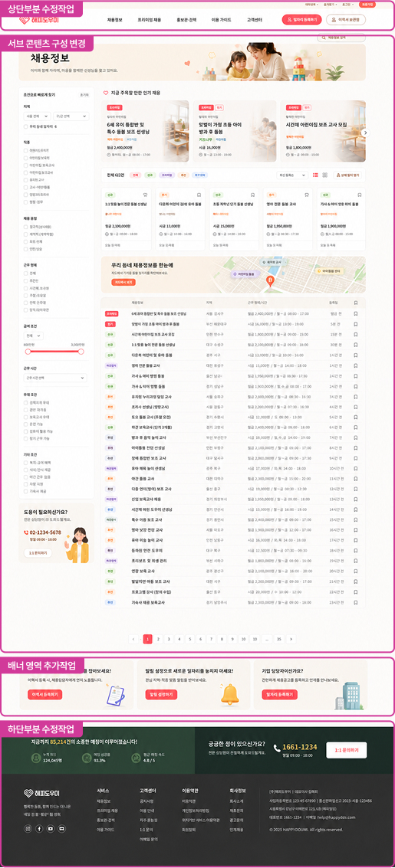This screenshot has width=395, height=868.
Task: Tick the first 직종 checkbox in the filter panel
Action: (x=26, y=150)
